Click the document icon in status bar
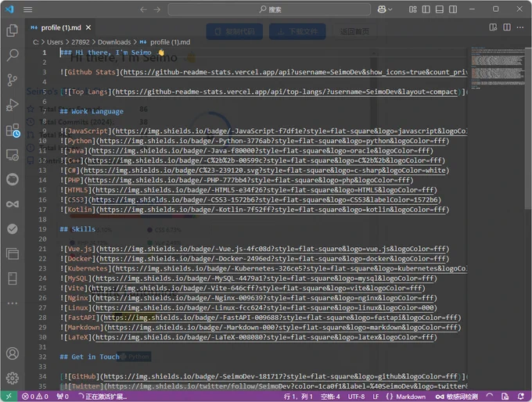This screenshot has height=402, width=532. (x=505, y=397)
